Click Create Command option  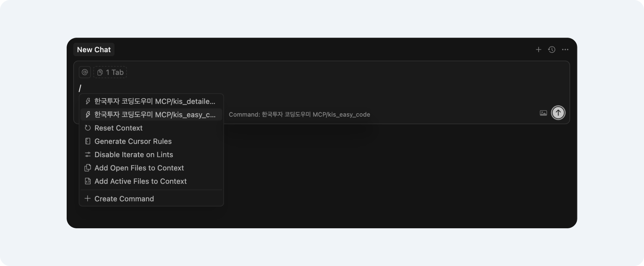point(151,199)
